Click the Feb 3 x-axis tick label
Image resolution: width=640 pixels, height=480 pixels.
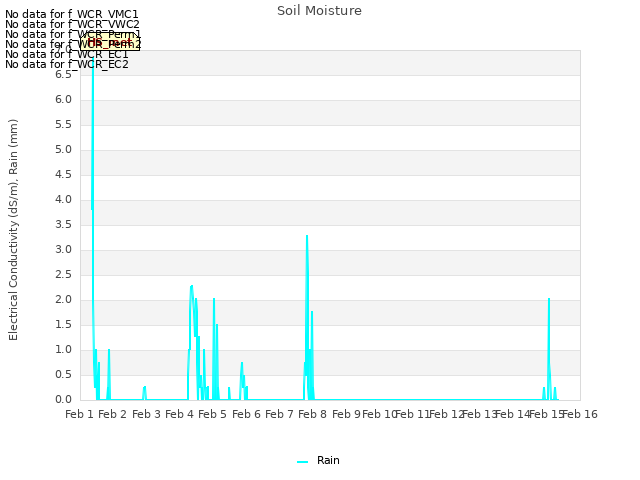tap(146, 414)
